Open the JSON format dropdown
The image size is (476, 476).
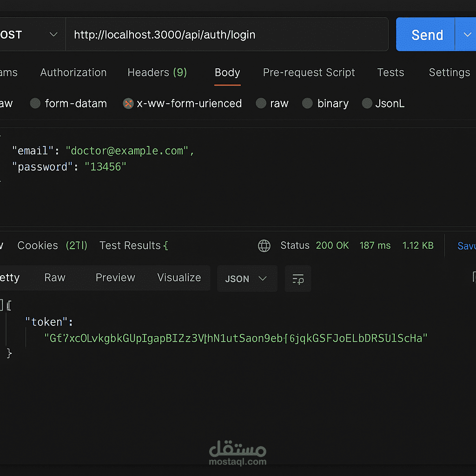click(x=246, y=279)
